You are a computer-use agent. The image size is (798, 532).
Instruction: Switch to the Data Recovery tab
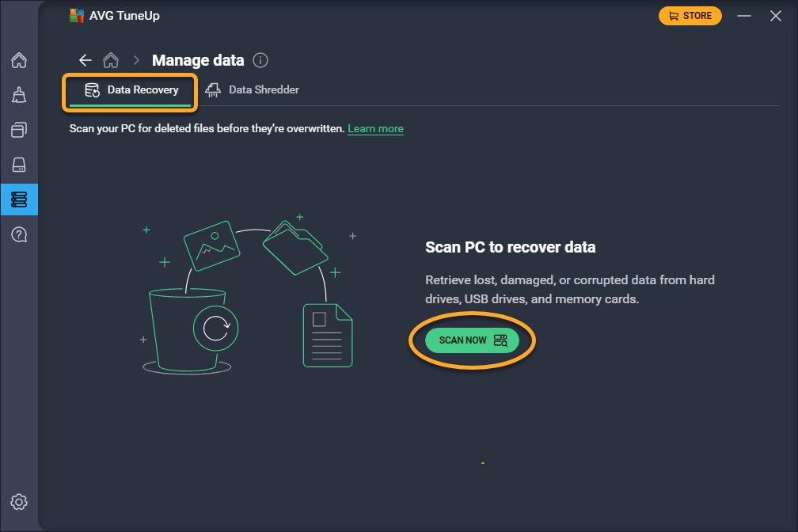pos(131,90)
